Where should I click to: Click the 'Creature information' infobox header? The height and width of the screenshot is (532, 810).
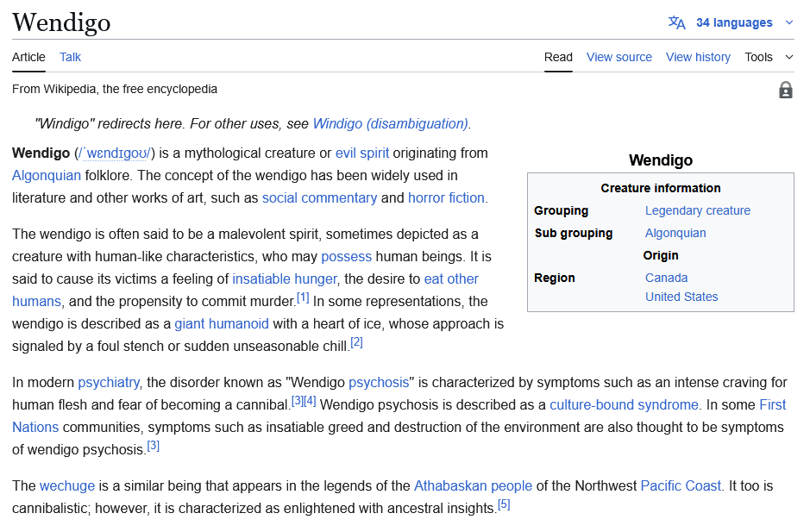click(x=660, y=189)
